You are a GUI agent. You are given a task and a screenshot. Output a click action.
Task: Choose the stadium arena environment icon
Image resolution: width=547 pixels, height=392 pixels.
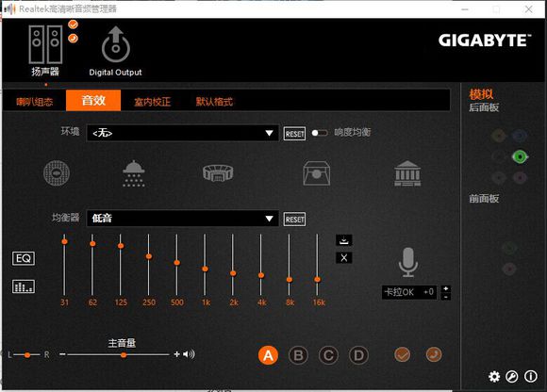218,172
